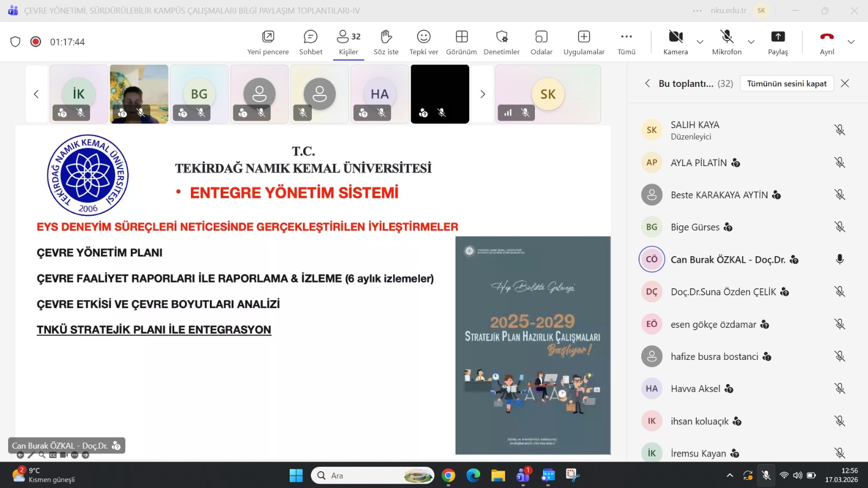Toggle Havva Aksel's microphone icon

coord(840,388)
